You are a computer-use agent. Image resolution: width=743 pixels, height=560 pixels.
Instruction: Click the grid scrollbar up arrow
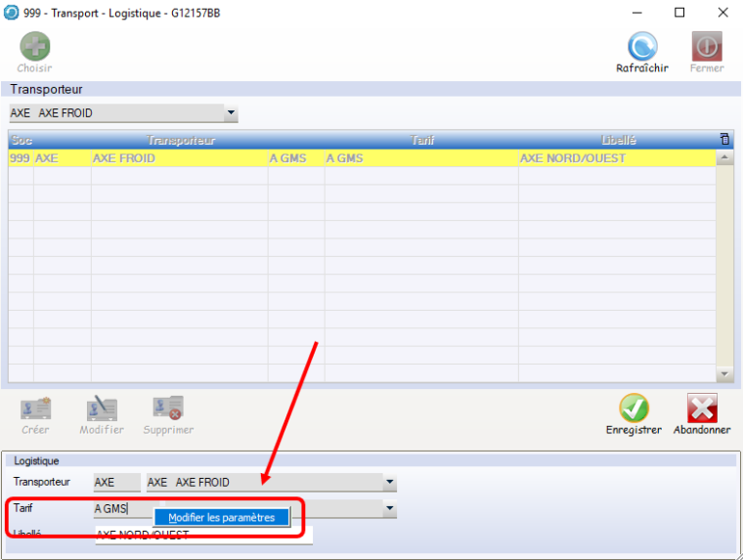[x=724, y=157]
